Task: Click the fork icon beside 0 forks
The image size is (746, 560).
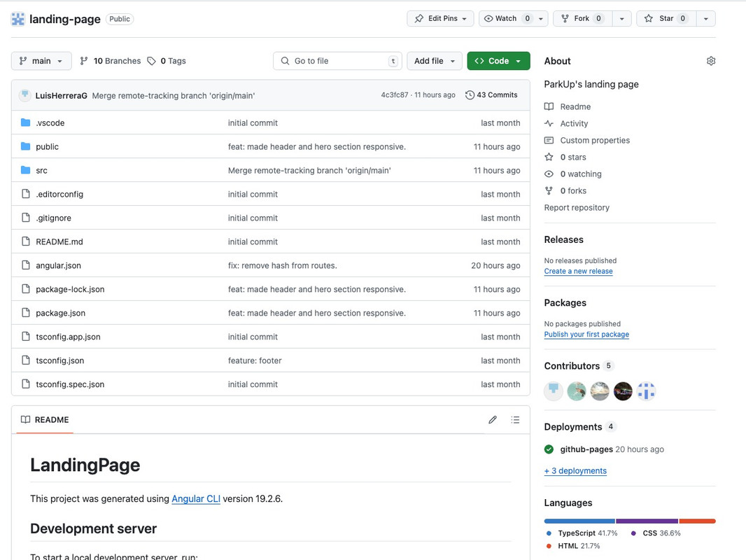Action: tap(549, 190)
